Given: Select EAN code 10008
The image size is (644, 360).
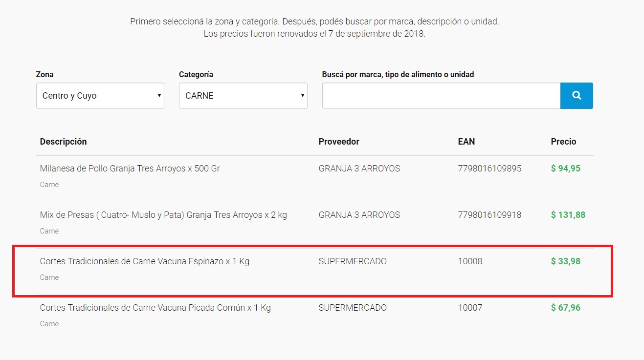Looking at the screenshot, I should coord(470,261).
